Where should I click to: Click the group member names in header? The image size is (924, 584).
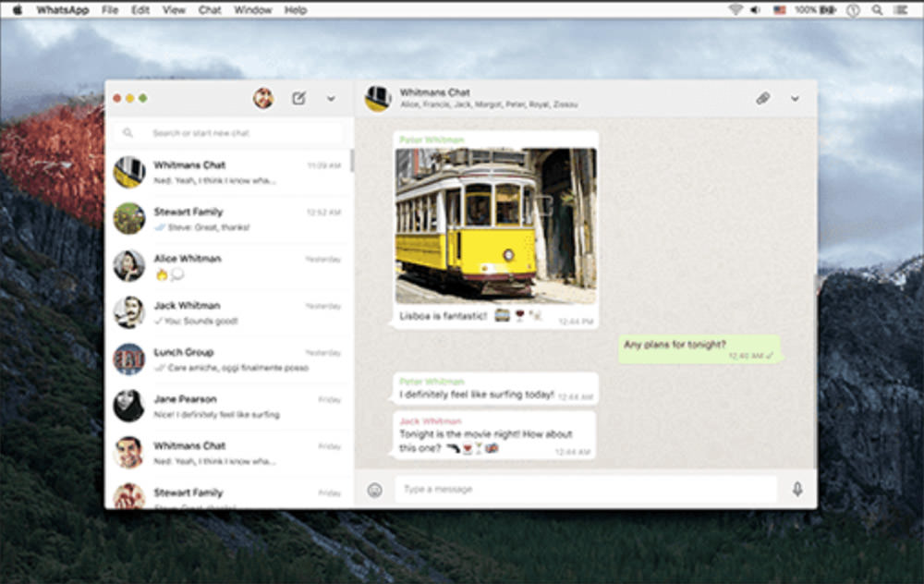pos(489,105)
